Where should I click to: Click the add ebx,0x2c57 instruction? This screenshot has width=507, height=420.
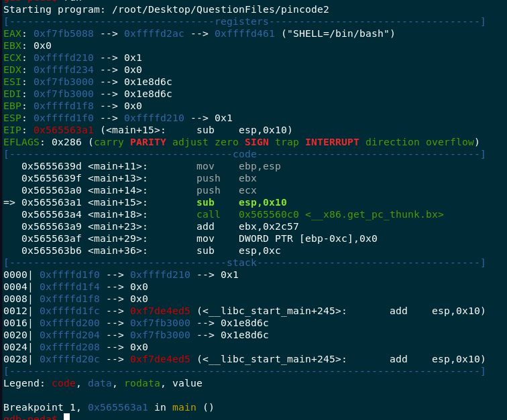tap(247, 227)
